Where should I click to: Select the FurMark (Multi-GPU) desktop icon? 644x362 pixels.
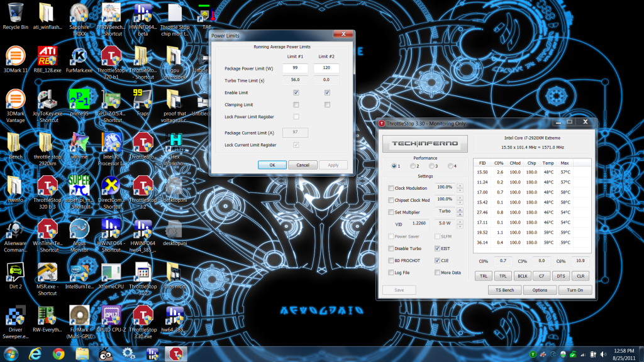tap(79, 322)
